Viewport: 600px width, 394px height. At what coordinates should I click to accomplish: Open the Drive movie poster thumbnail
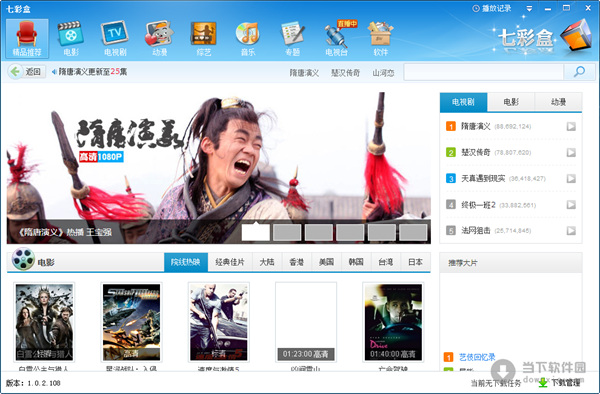393,322
